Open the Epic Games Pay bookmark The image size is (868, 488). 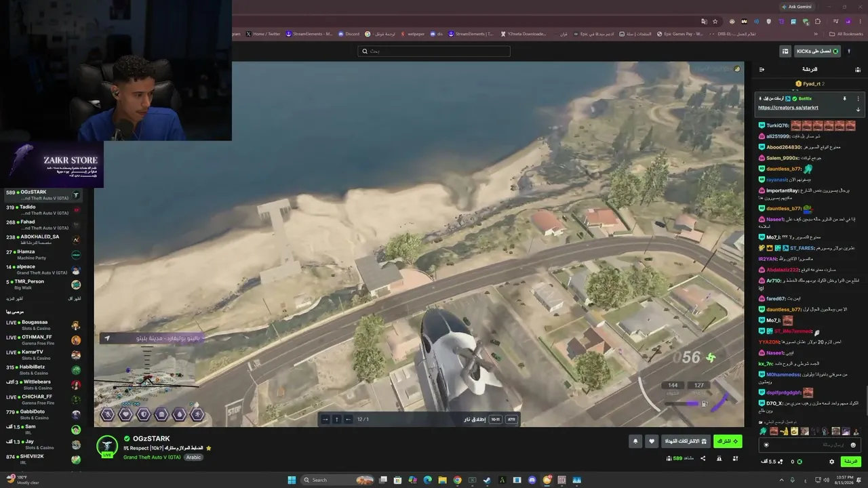click(679, 34)
